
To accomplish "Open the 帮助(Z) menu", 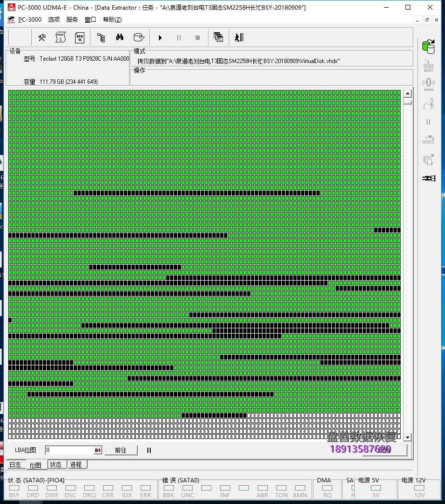I will 112,20.
